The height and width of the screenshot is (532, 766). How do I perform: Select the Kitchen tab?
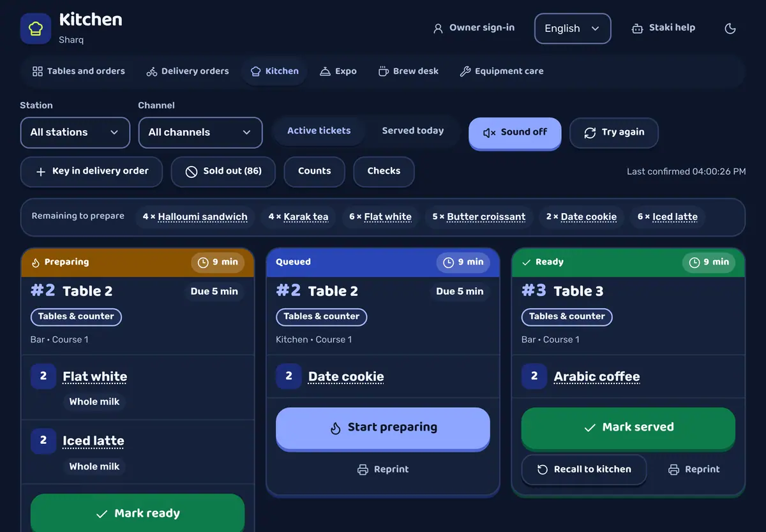coord(274,71)
